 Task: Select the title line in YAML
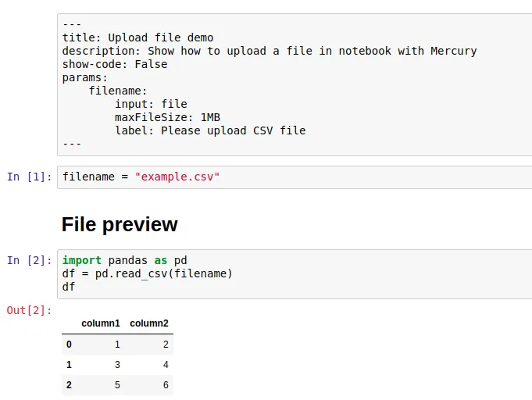point(137,37)
